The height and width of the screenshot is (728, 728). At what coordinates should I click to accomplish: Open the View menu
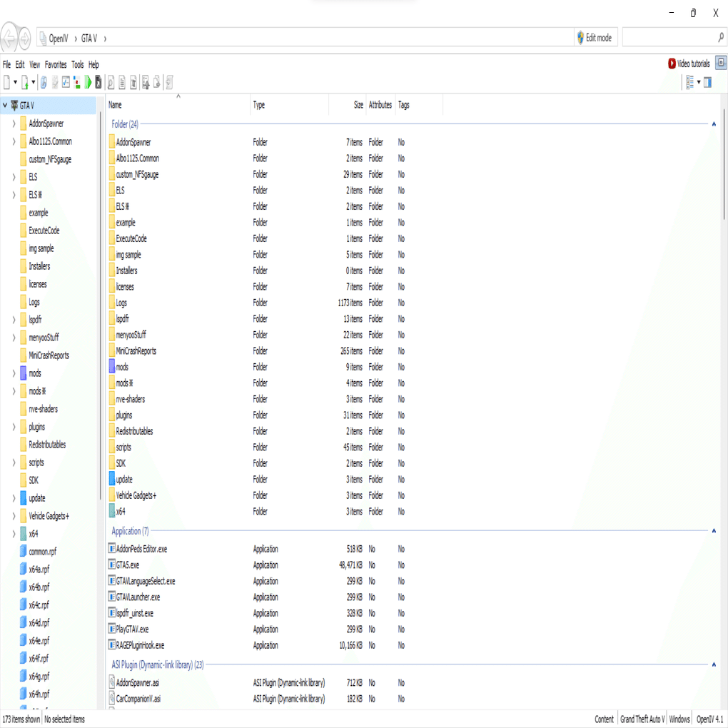click(x=35, y=64)
